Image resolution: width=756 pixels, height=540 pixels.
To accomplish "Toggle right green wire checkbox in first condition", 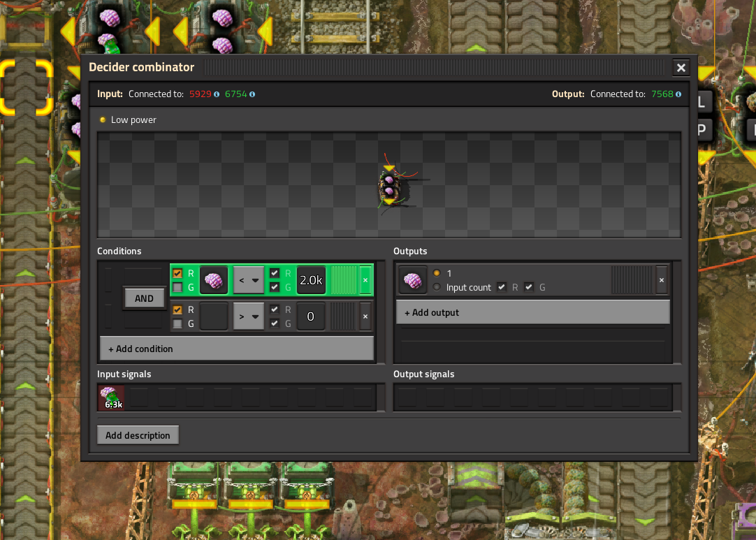I will pos(275,287).
